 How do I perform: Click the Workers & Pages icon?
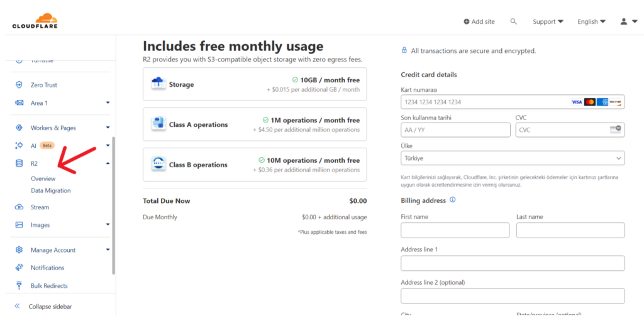click(x=19, y=128)
